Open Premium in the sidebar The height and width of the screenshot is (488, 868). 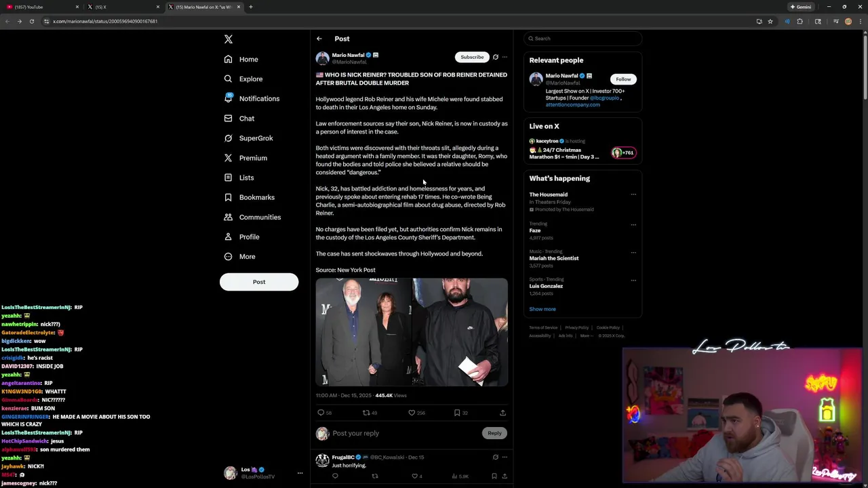pos(245,158)
